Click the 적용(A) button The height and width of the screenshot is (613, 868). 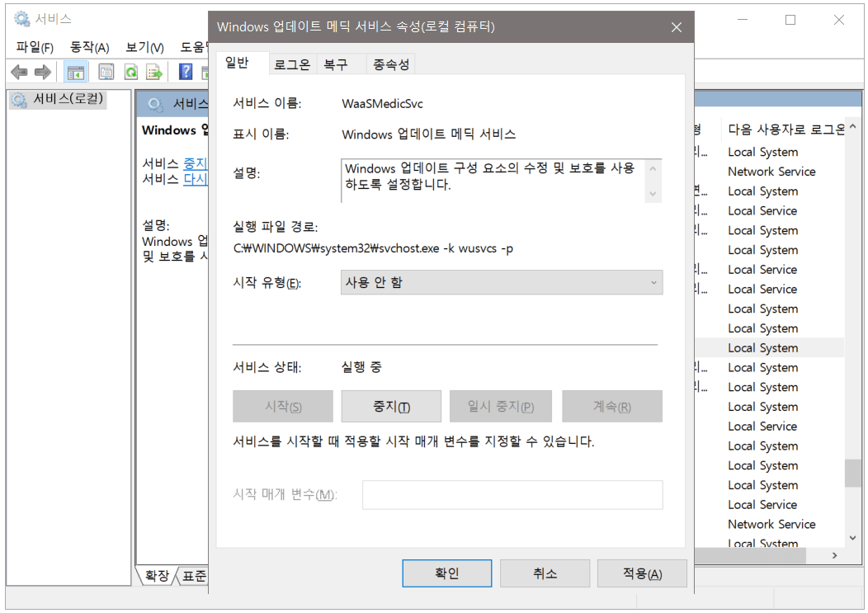click(641, 573)
